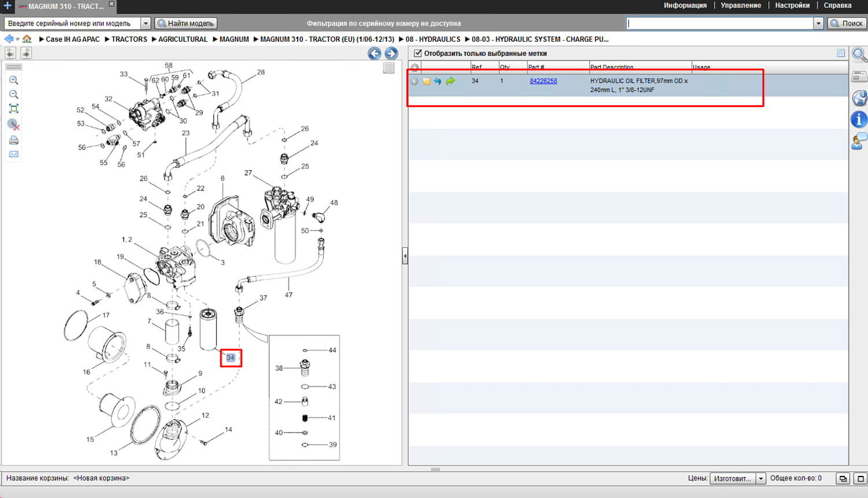868x498 pixels.
Task: Go to next diagram page arrow
Action: point(391,53)
